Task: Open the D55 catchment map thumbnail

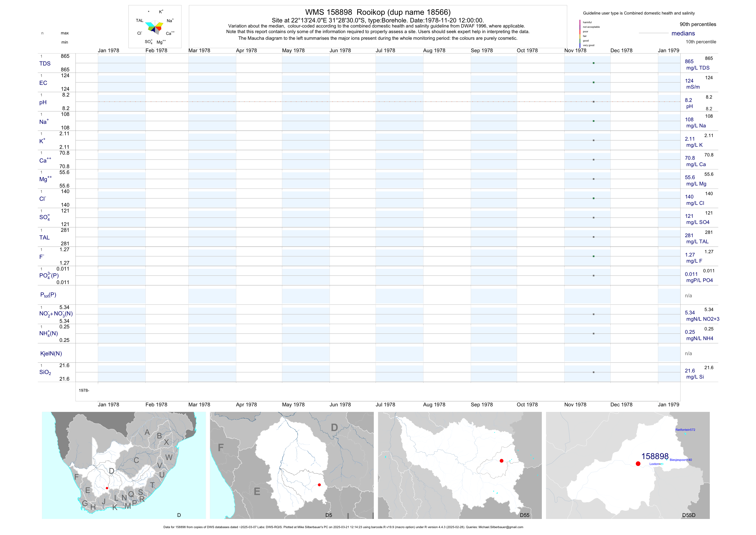Action: [459, 465]
